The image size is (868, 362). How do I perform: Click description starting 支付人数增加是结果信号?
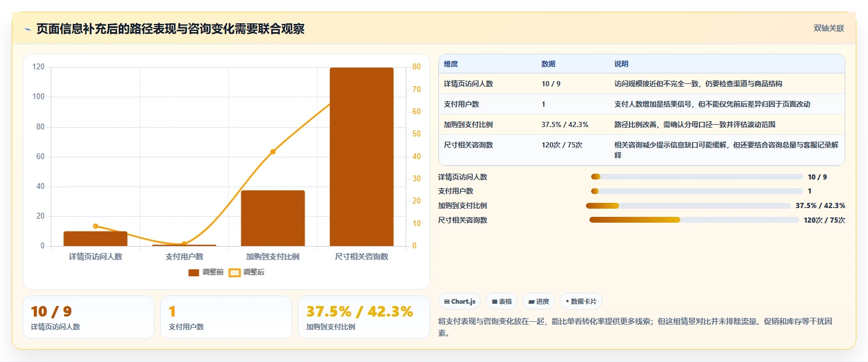pyautogui.click(x=712, y=104)
